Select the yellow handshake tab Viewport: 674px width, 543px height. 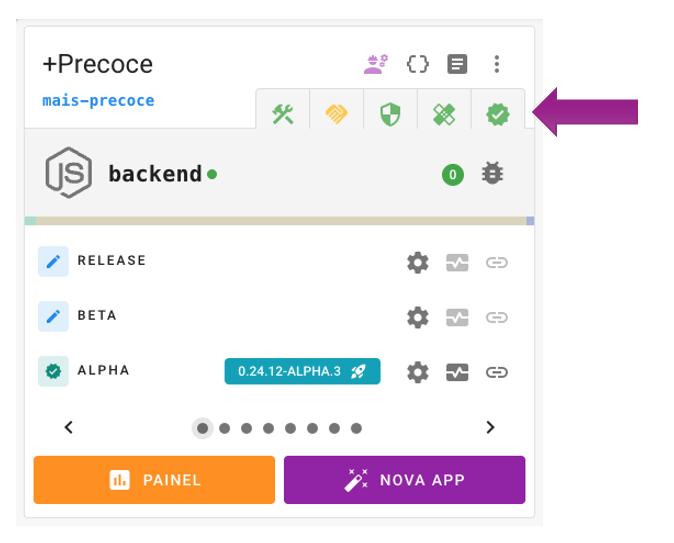[x=337, y=114]
